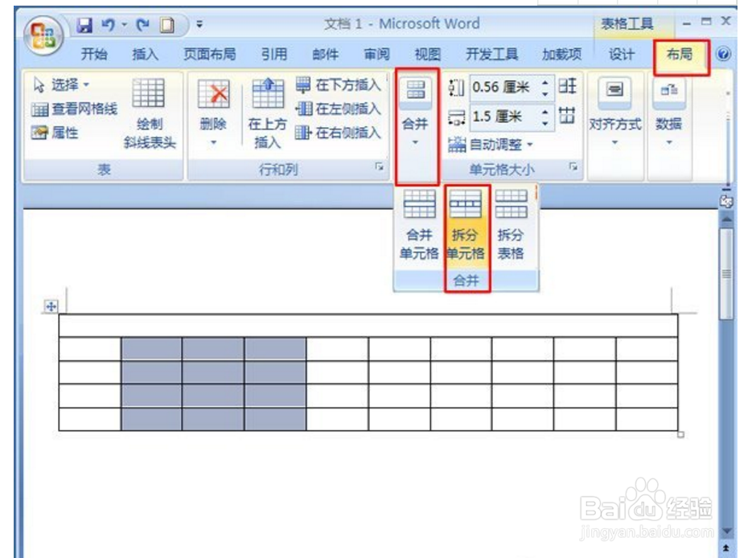Customize the Quick Access toolbar arrow
Image resolution: width=756 pixels, height=558 pixels.
[x=199, y=24]
